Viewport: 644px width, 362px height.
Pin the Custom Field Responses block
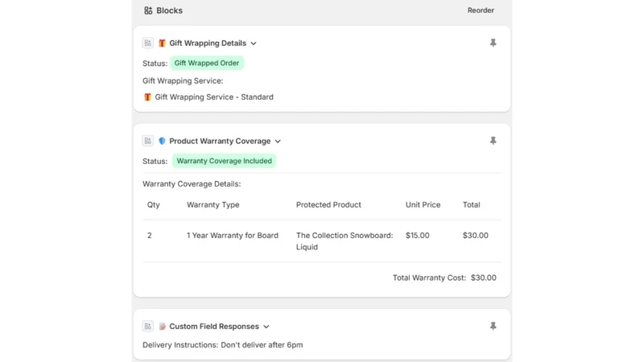493,327
